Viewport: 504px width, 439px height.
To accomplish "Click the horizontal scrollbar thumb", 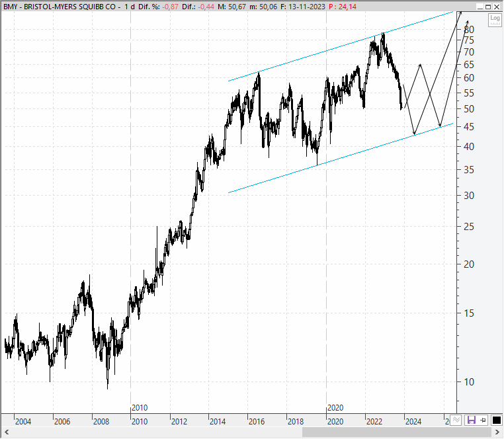I will click(396, 432).
